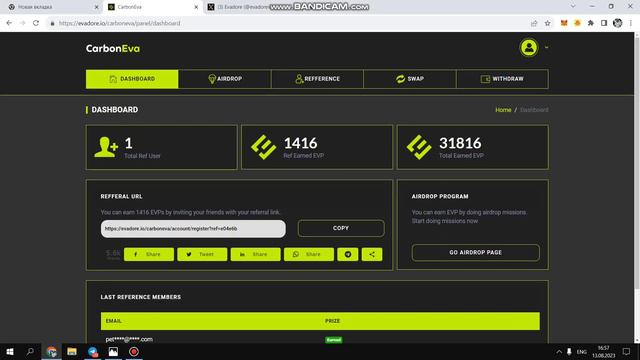Click GO AIRDROP PAGE button
The width and height of the screenshot is (640, 360).
[476, 253]
